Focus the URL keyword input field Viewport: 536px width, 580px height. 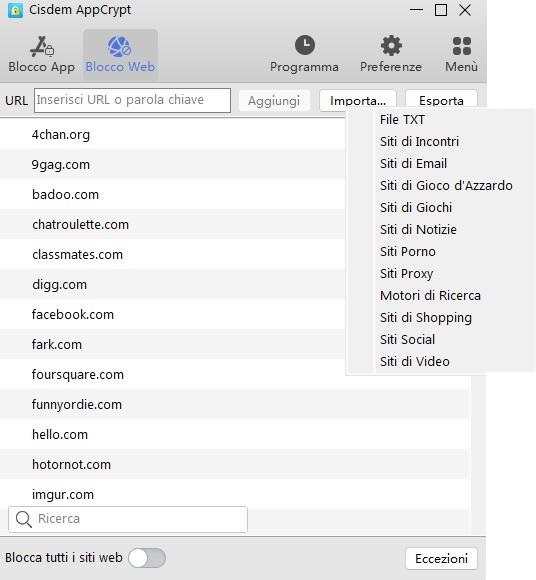tap(132, 100)
